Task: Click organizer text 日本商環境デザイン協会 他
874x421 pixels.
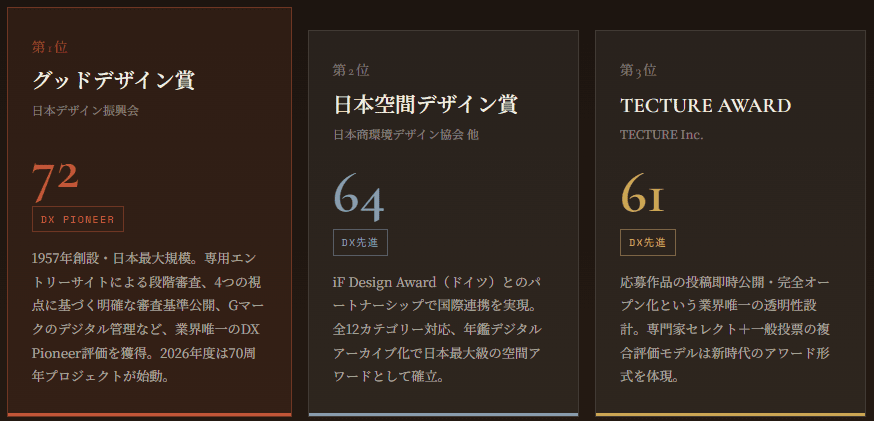Action: pos(406,134)
